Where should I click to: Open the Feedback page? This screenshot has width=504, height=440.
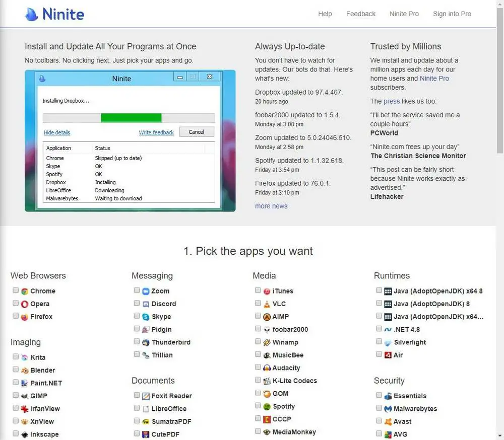coord(361,14)
